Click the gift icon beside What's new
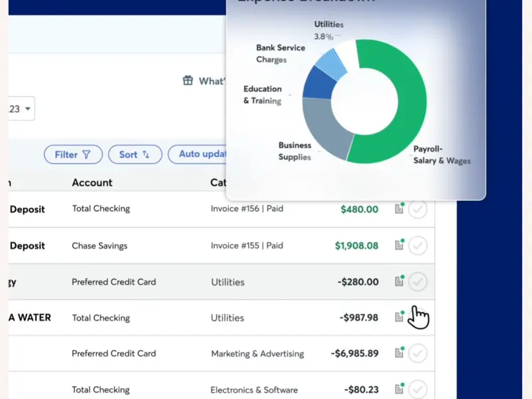Image resolution: width=532 pixels, height=399 pixels. tap(188, 80)
